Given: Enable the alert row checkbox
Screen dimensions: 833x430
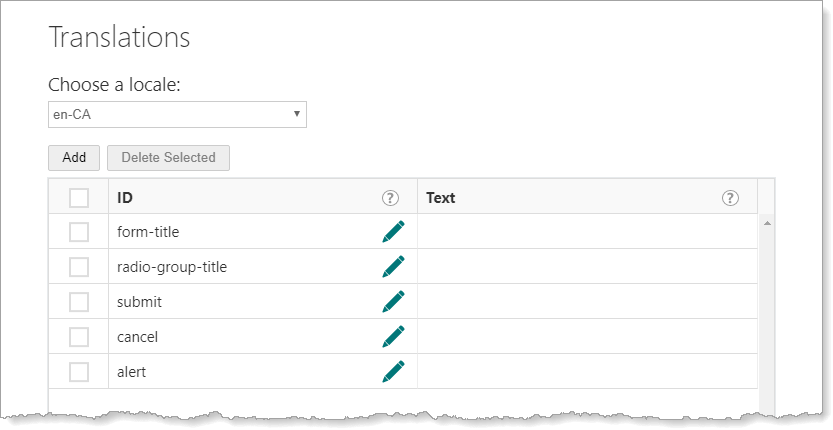Looking at the screenshot, I should tap(79, 372).
